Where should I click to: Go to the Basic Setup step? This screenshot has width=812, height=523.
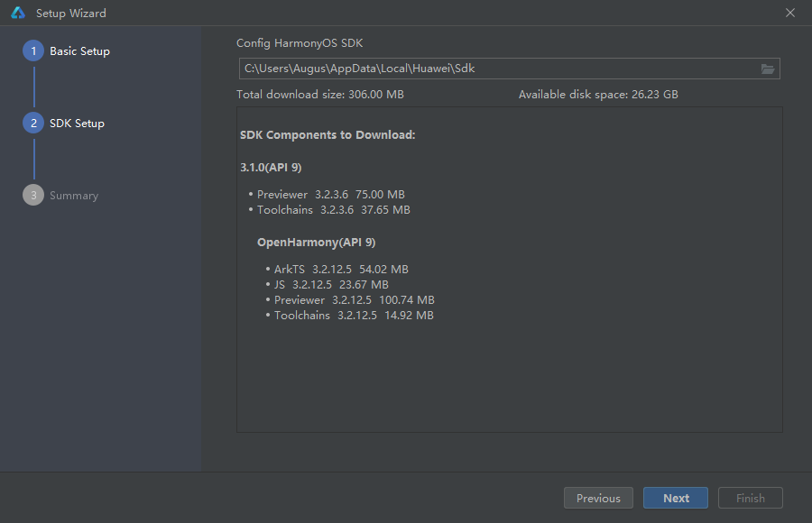tap(79, 51)
